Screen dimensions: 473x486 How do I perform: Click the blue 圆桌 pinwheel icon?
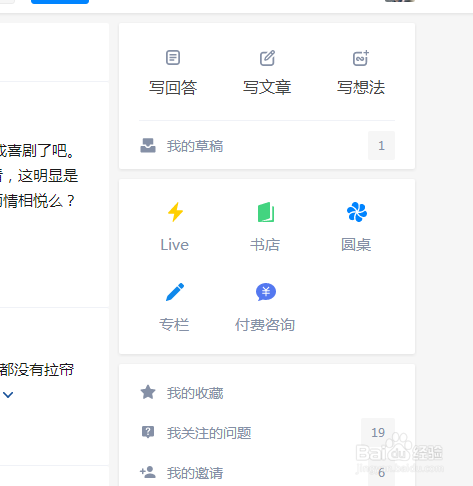[x=357, y=212]
